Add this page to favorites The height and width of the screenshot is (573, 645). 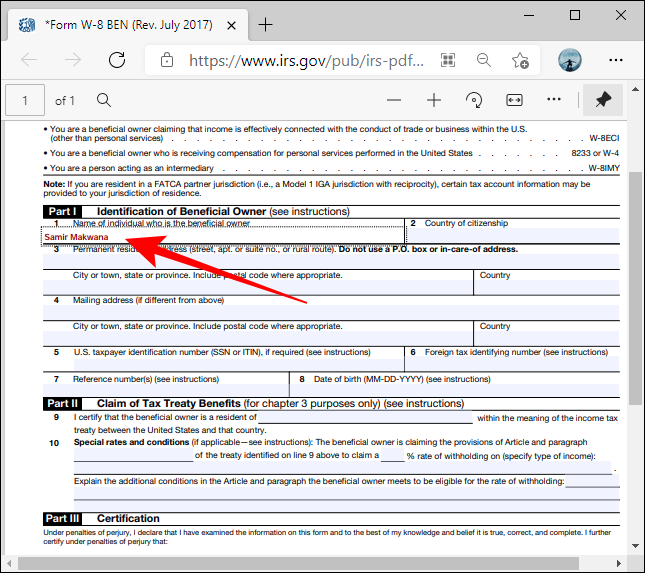coord(520,60)
